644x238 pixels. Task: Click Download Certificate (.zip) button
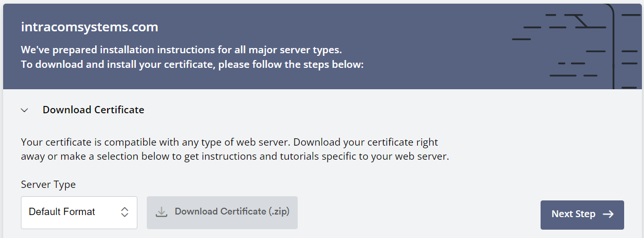click(223, 212)
